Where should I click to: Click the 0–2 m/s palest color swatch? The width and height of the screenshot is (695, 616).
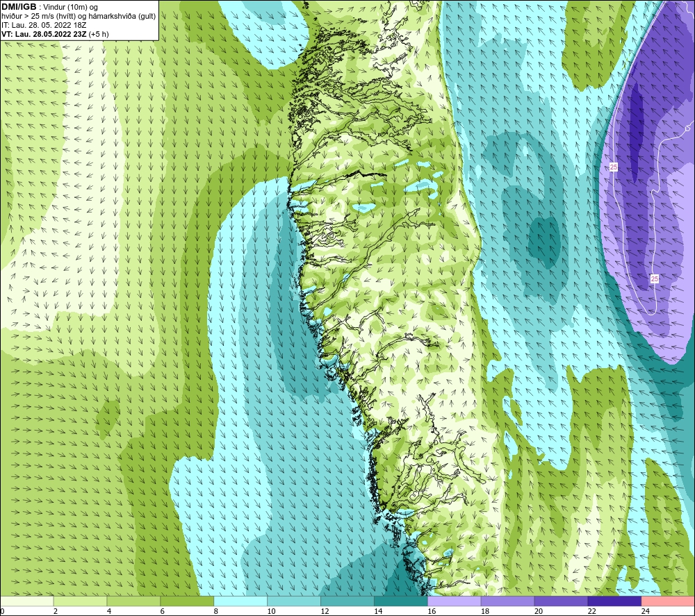click(x=27, y=601)
